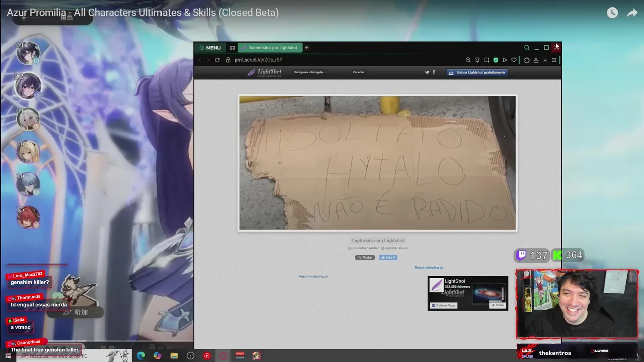The width and height of the screenshot is (644, 362).
Task: Open Opera GX from taskbar
Action: point(223,356)
